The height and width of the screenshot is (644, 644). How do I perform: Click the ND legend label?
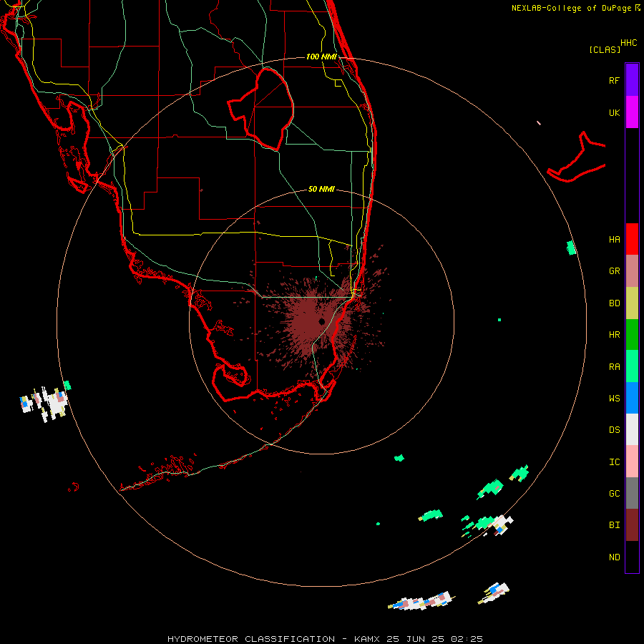[x=614, y=557]
